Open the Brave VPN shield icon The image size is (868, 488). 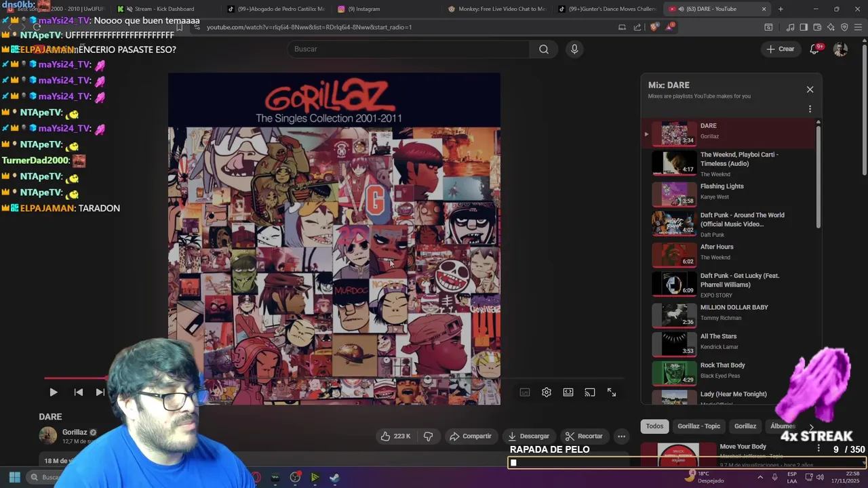tap(844, 27)
